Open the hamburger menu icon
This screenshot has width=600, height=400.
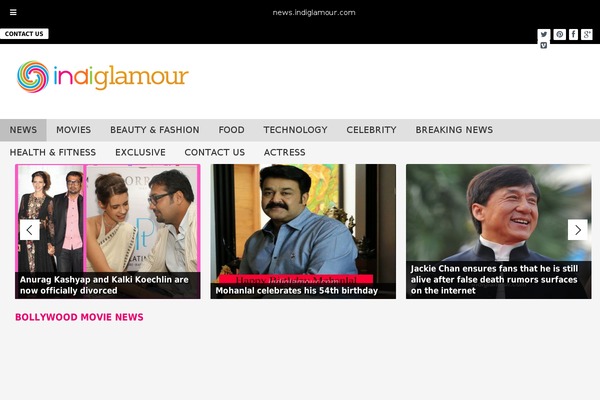[13, 12]
